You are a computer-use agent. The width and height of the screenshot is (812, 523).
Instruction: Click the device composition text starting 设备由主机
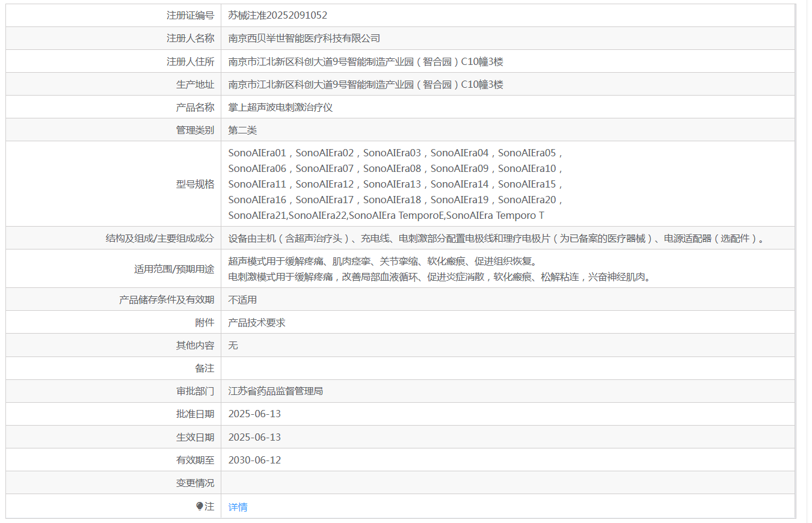498,238
